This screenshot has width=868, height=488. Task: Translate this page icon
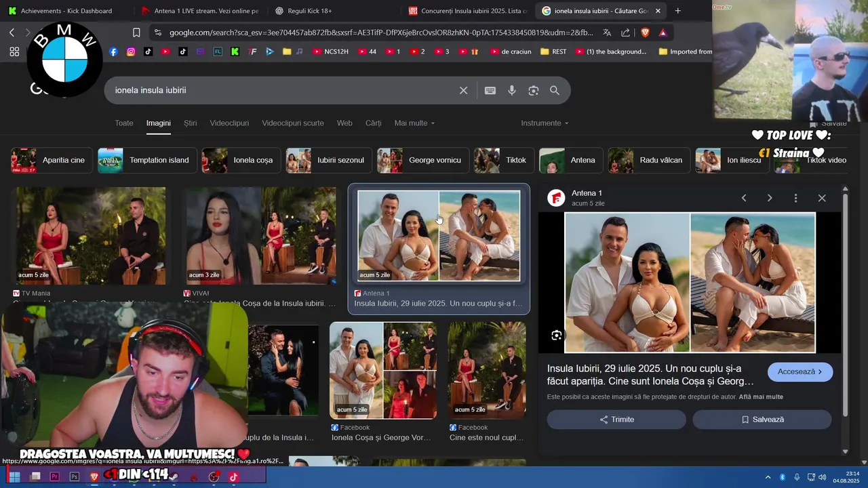(607, 33)
